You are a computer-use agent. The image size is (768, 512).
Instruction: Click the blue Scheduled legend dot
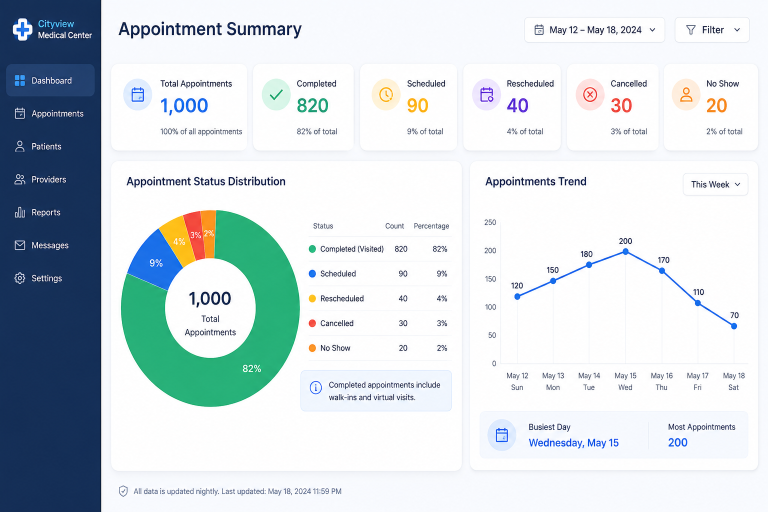point(312,273)
